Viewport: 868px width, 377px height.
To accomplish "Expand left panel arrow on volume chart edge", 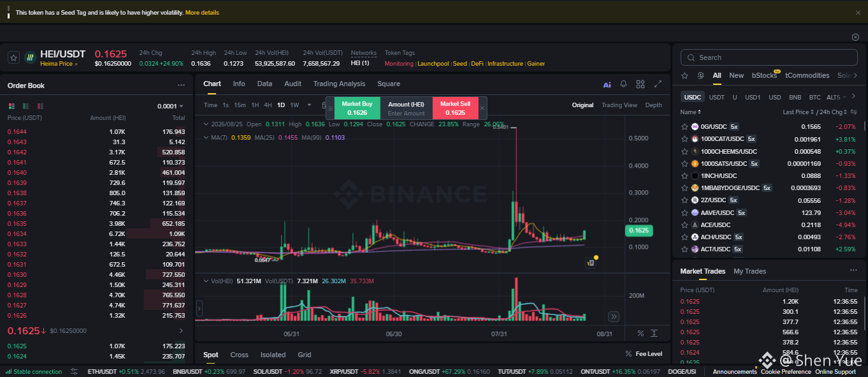I will tap(199, 309).
